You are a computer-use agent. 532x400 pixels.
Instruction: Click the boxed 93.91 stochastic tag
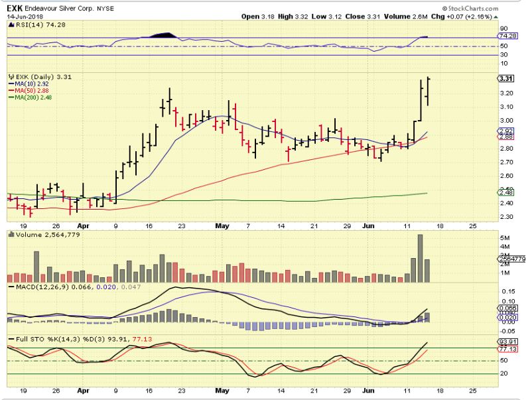507,342
